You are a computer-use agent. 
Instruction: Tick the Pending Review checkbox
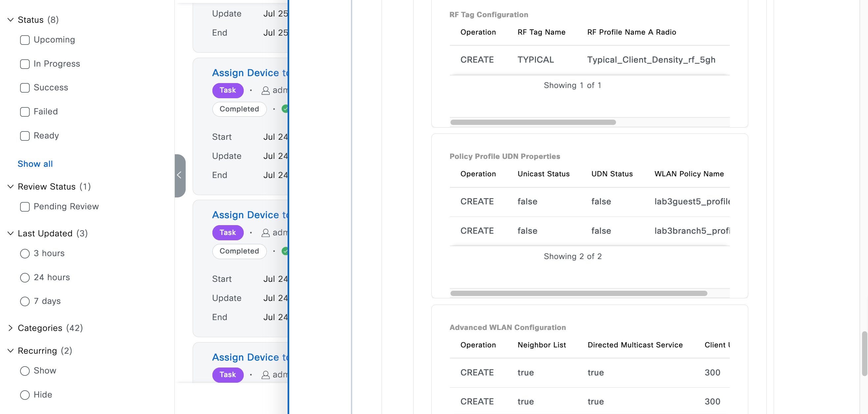click(25, 206)
